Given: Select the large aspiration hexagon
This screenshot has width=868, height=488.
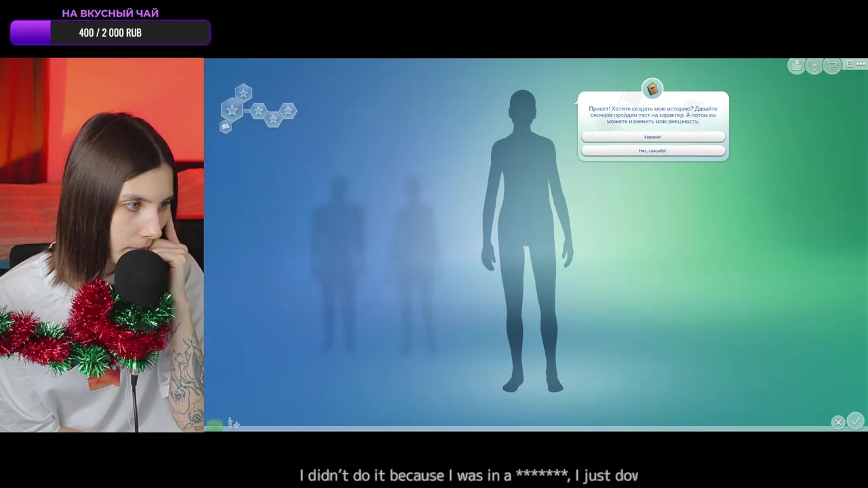Looking at the screenshot, I should click(232, 110).
